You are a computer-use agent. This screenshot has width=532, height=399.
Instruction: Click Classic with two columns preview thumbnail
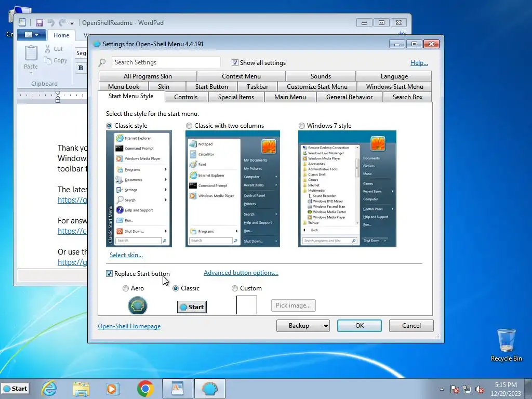point(233,189)
